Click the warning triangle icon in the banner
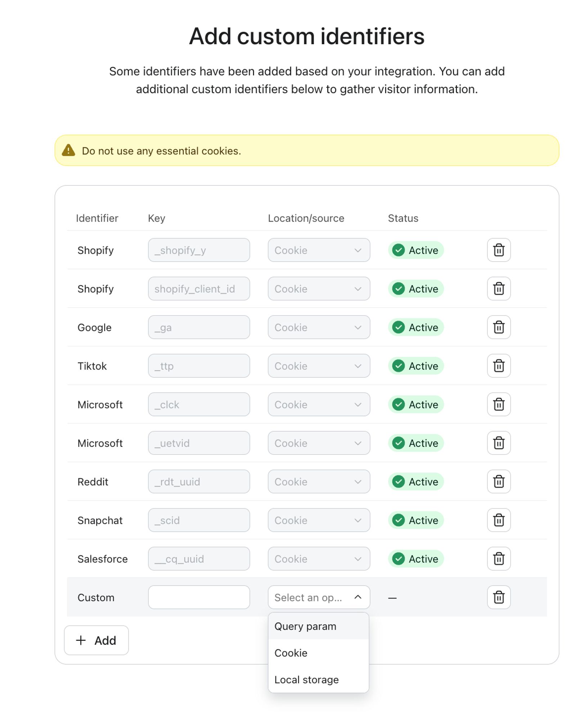The width and height of the screenshot is (576, 728). (x=68, y=150)
